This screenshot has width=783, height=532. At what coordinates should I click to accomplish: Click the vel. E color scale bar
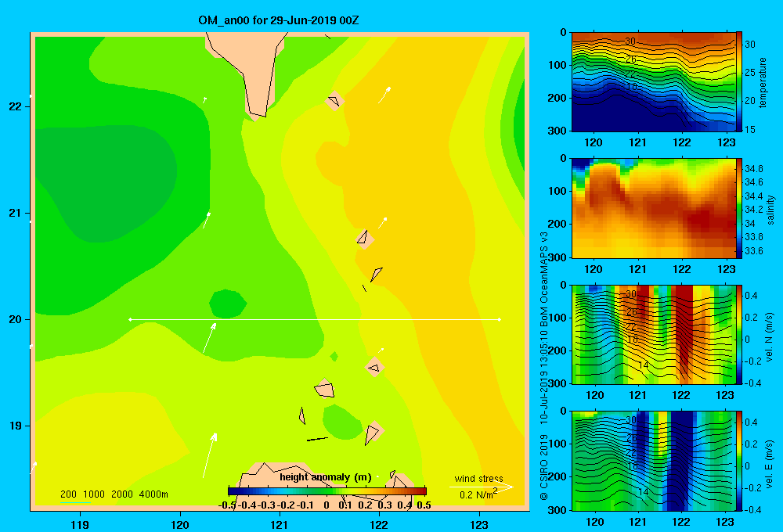tap(739, 461)
